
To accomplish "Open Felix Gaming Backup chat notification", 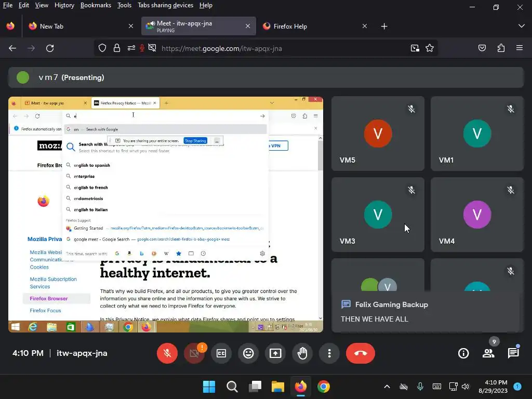I will (425, 312).
